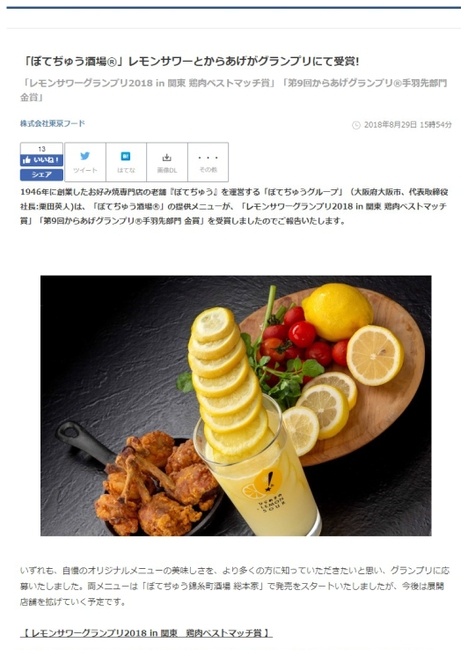Click the Hatena bookmark icon
This screenshot has height=657, width=468.
coord(126,156)
